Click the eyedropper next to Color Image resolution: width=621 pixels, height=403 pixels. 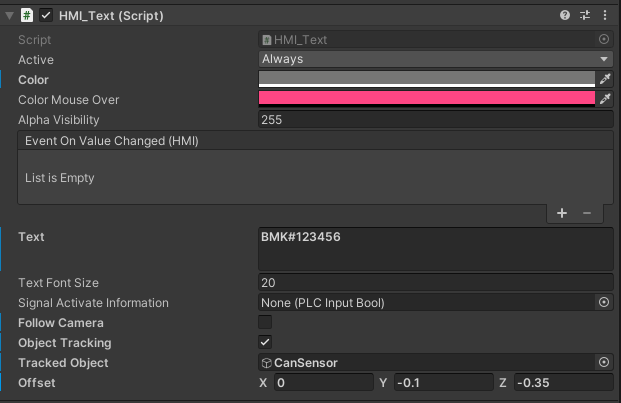tap(604, 79)
